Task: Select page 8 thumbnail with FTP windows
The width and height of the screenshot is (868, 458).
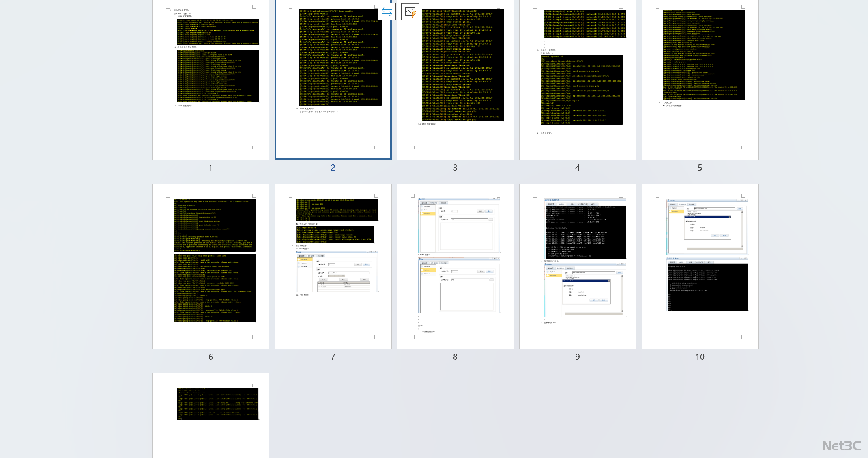Action: [455, 266]
